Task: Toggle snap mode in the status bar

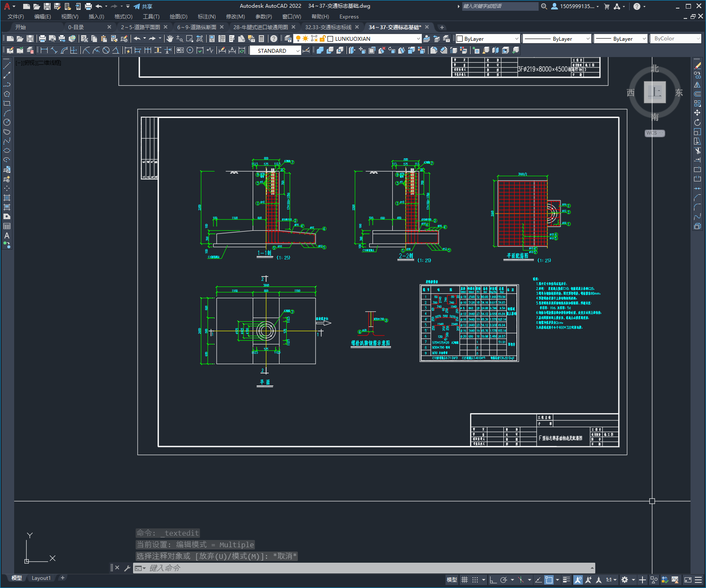Action: [475, 580]
